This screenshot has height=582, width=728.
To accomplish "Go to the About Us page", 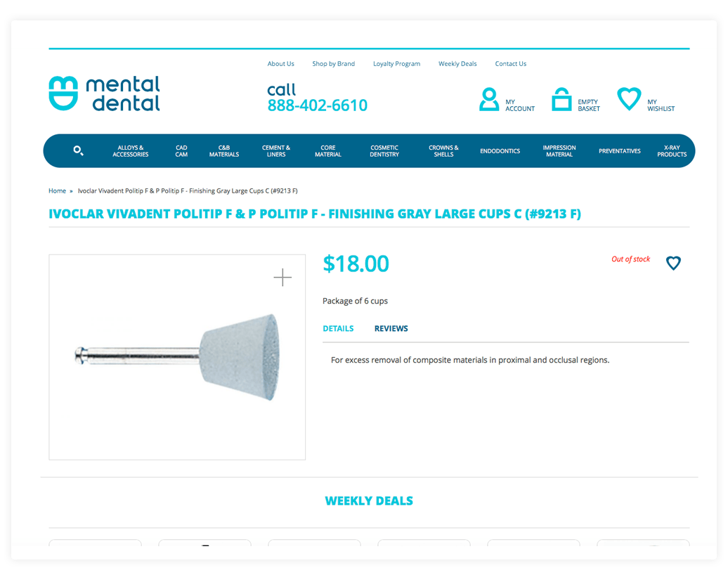I will click(x=280, y=64).
